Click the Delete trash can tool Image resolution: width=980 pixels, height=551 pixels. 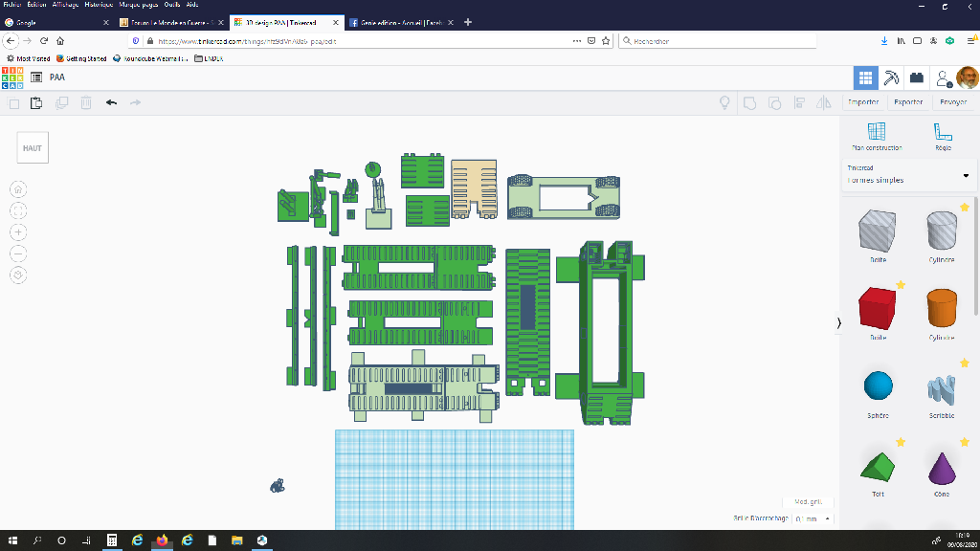pyautogui.click(x=86, y=103)
